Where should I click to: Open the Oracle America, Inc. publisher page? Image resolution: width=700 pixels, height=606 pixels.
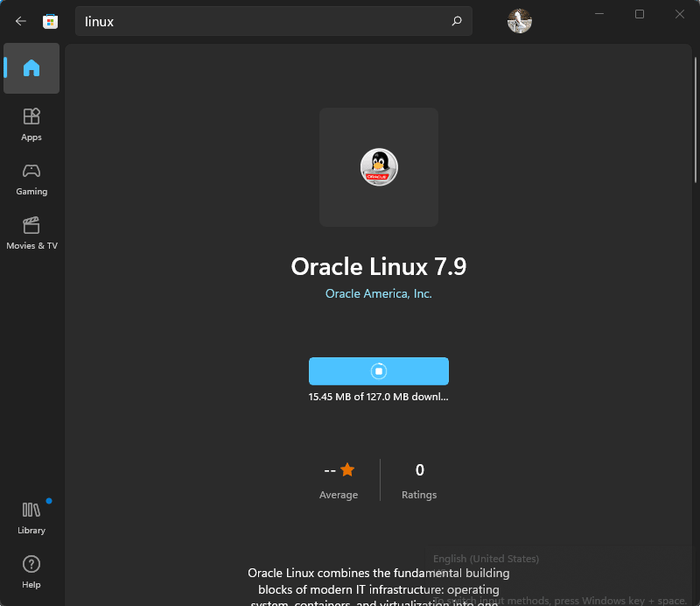click(x=378, y=293)
